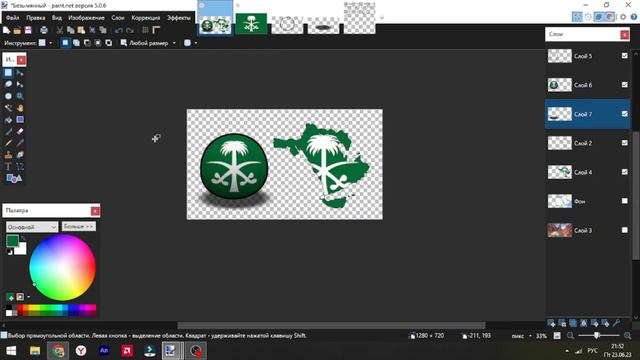Open the units dropdown next to пикс
Viewport: 640px width, 360px height.
click(x=530, y=336)
